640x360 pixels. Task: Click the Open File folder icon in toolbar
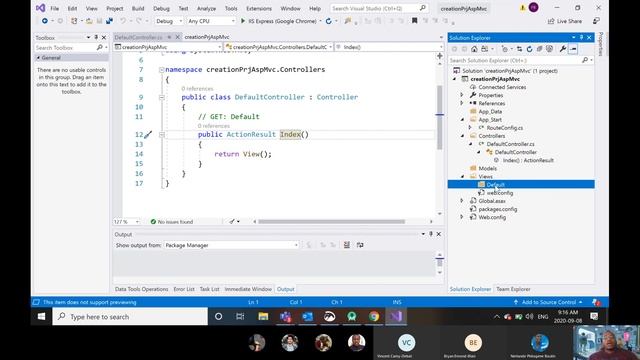coord(89,21)
